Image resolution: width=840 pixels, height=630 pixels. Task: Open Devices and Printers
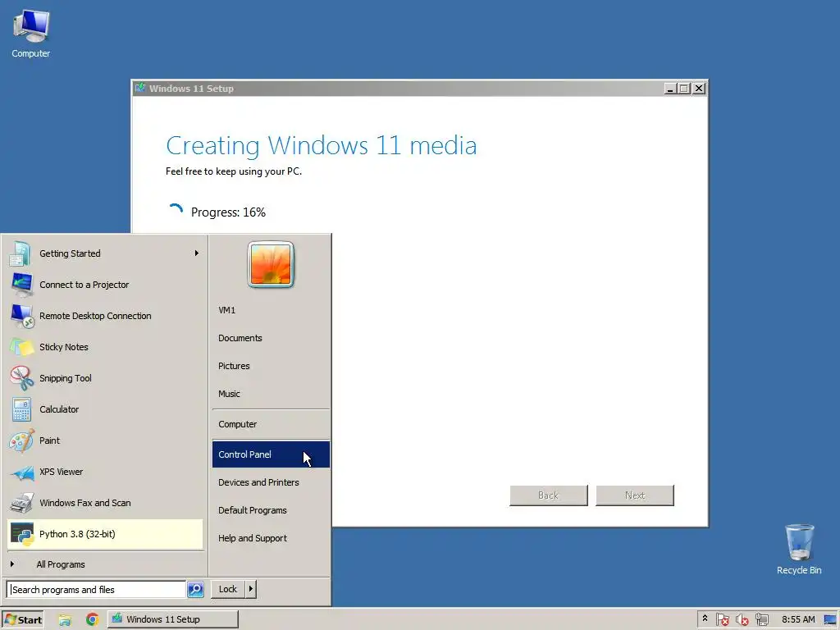click(271, 482)
